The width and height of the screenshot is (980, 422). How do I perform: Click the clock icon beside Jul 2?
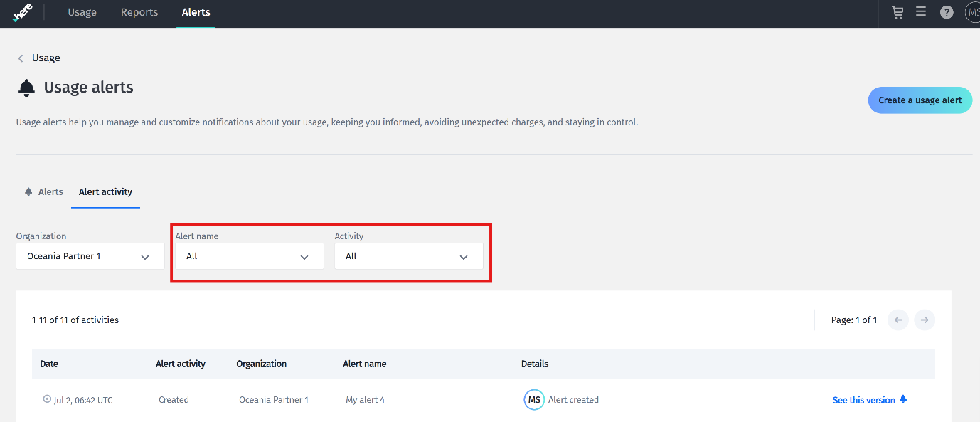pyautogui.click(x=47, y=399)
